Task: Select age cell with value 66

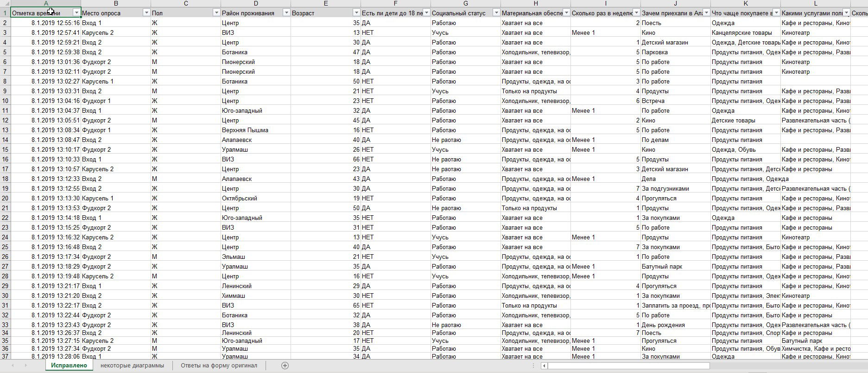Action: point(326,159)
